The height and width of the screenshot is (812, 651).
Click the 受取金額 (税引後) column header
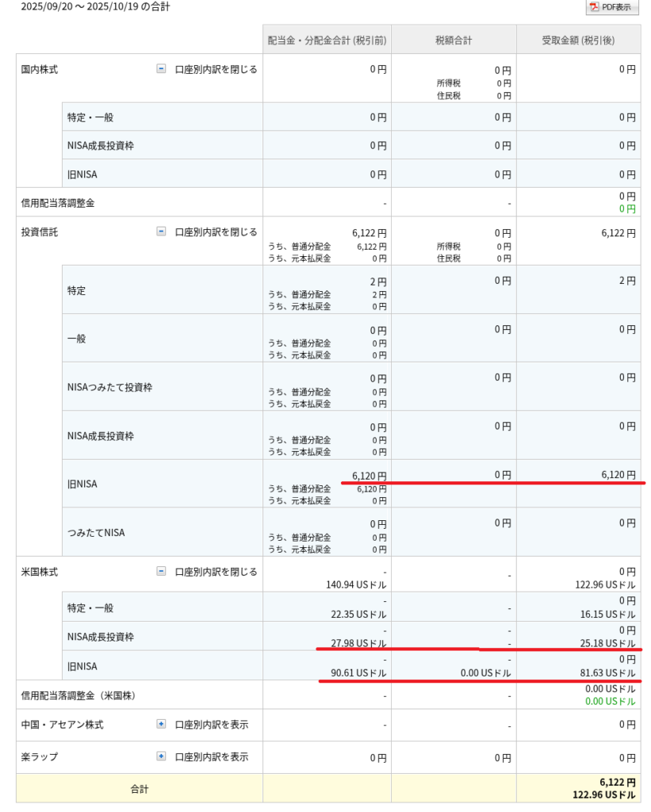pyautogui.click(x=578, y=38)
